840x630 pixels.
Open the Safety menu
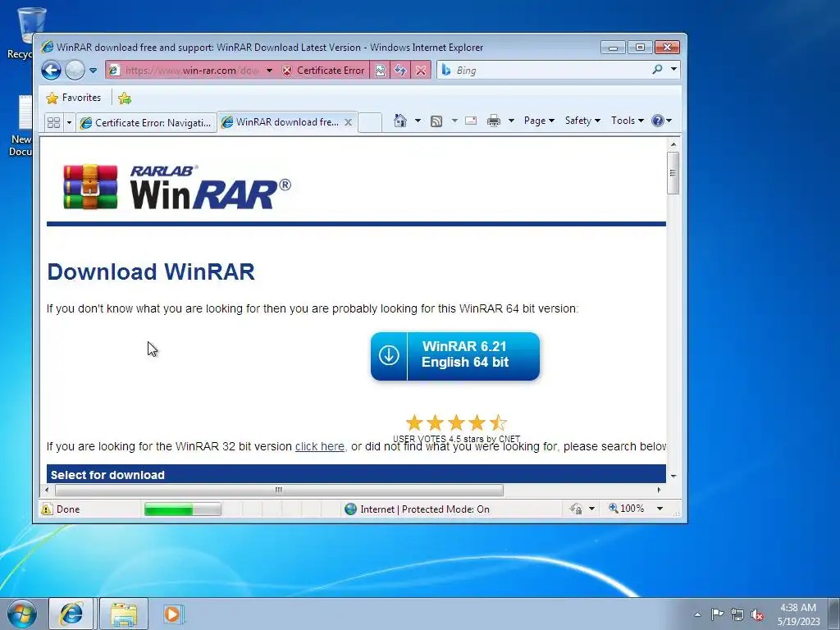pyautogui.click(x=583, y=121)
